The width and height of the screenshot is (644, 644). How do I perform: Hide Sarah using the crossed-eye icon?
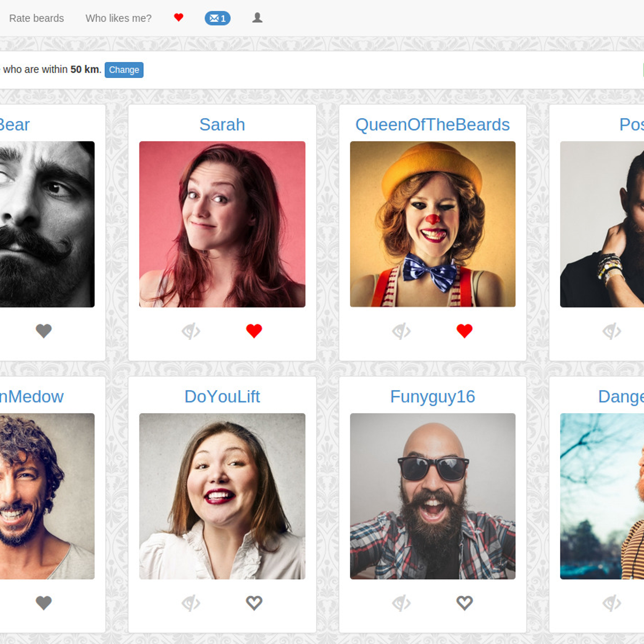191,331
